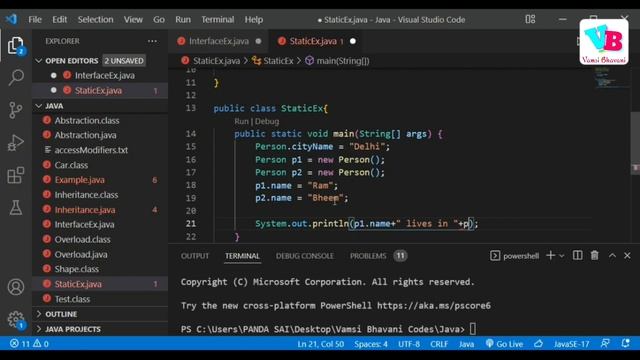Open the Search view in activity bar
The width and height of the screenshot is (640, 360).
[16, 77]
